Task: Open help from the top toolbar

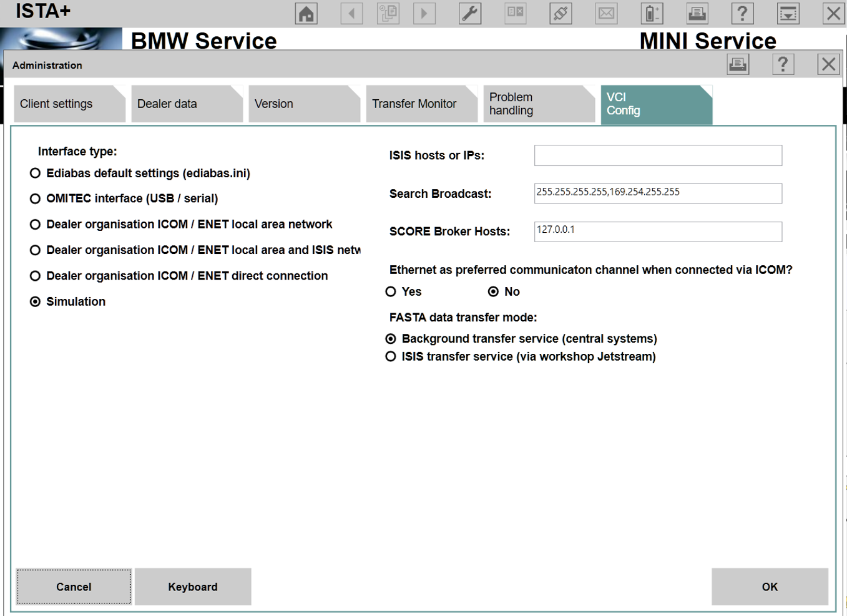Action: click(742, 13)
